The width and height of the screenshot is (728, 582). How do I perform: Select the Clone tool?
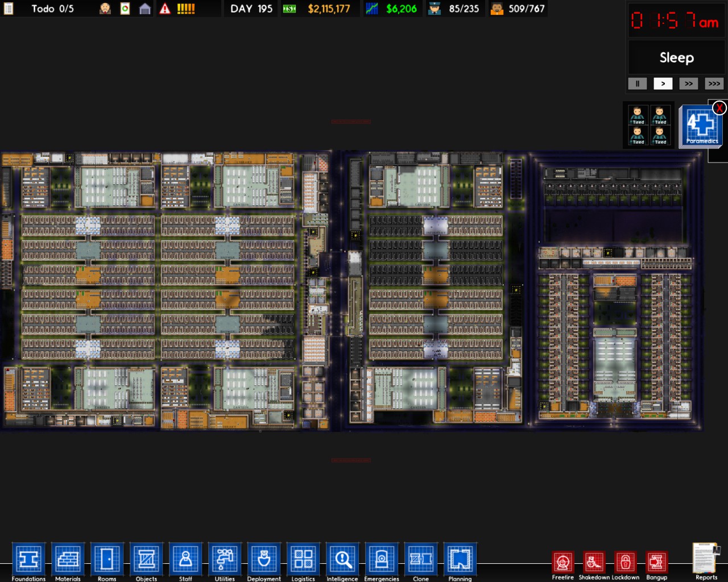coord(421,562)
